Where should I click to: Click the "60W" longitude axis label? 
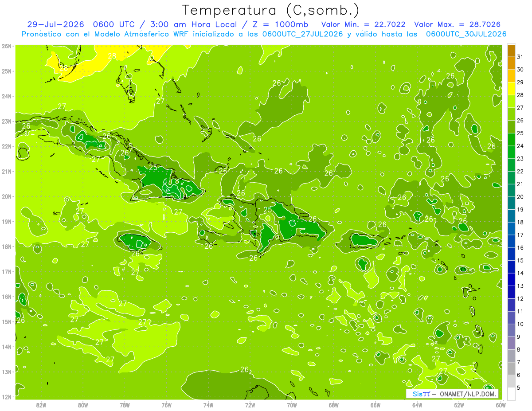pos(501,405)
